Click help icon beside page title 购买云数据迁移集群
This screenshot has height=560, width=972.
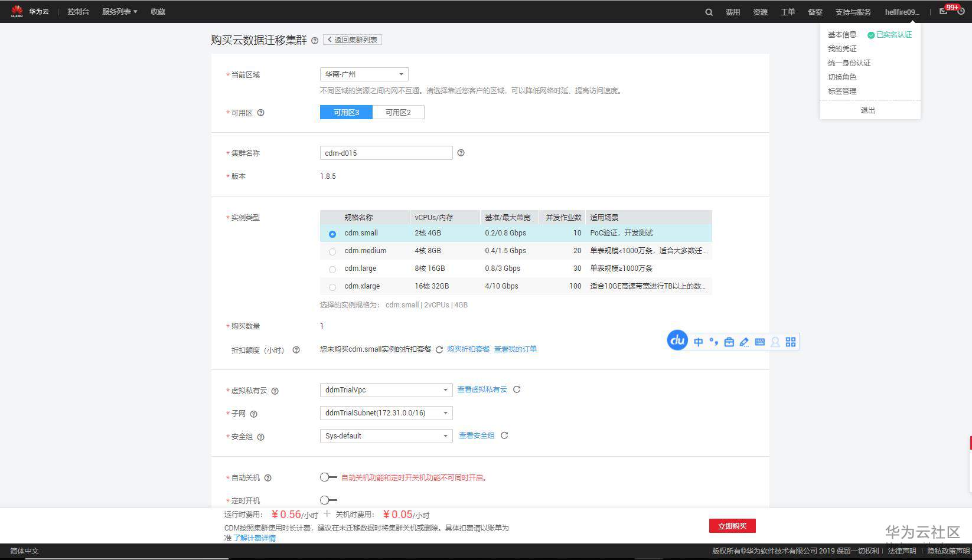click(315, 41)
